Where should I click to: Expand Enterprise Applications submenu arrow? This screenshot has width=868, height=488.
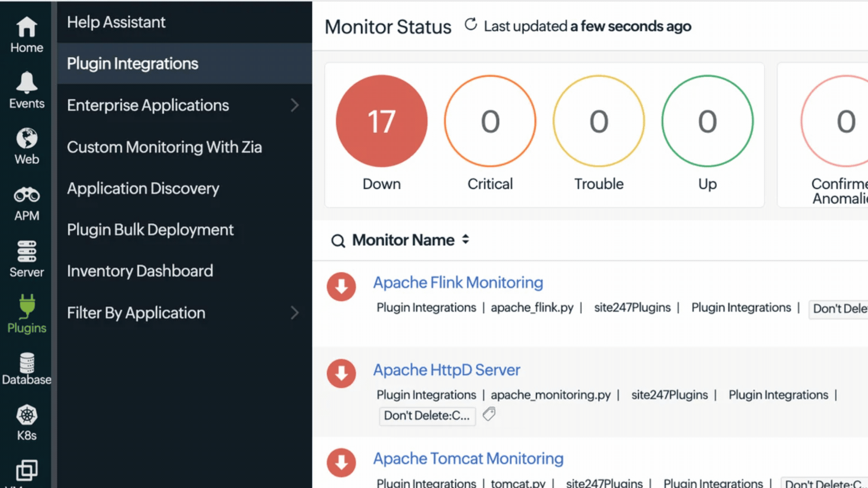click(295, 105)
